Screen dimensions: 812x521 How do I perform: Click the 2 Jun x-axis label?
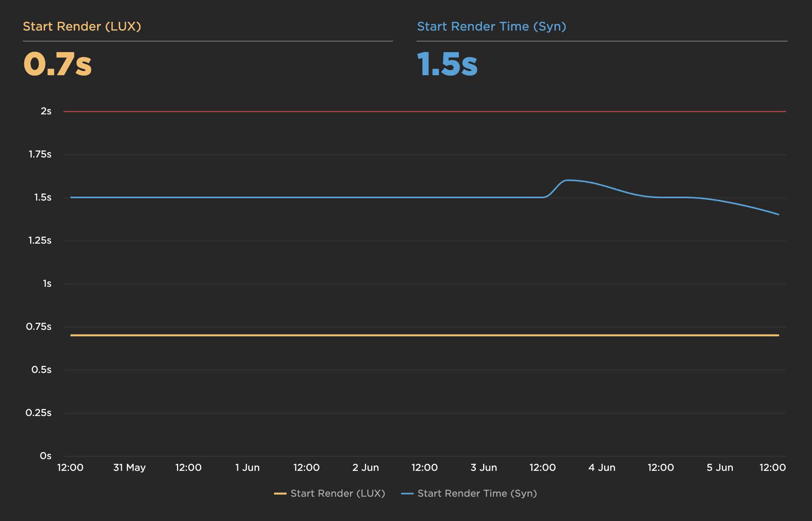pos(366,467)
